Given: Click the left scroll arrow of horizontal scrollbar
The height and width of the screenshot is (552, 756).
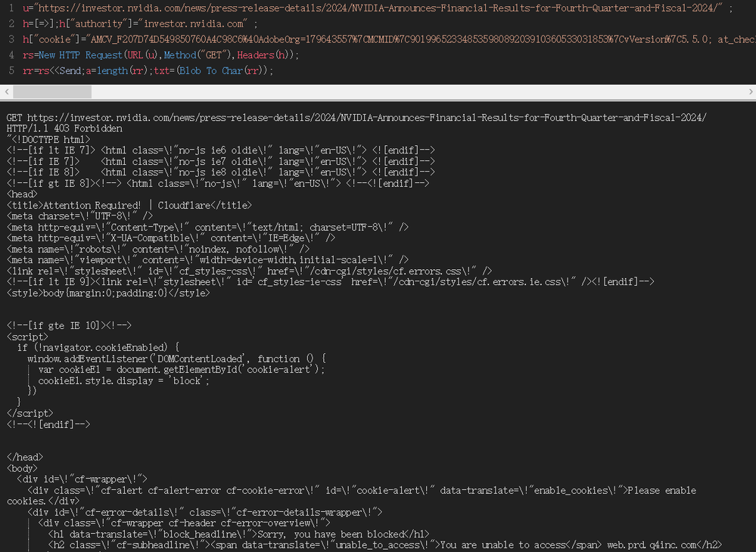Looking at the screenshot, I should click(6, 91).
